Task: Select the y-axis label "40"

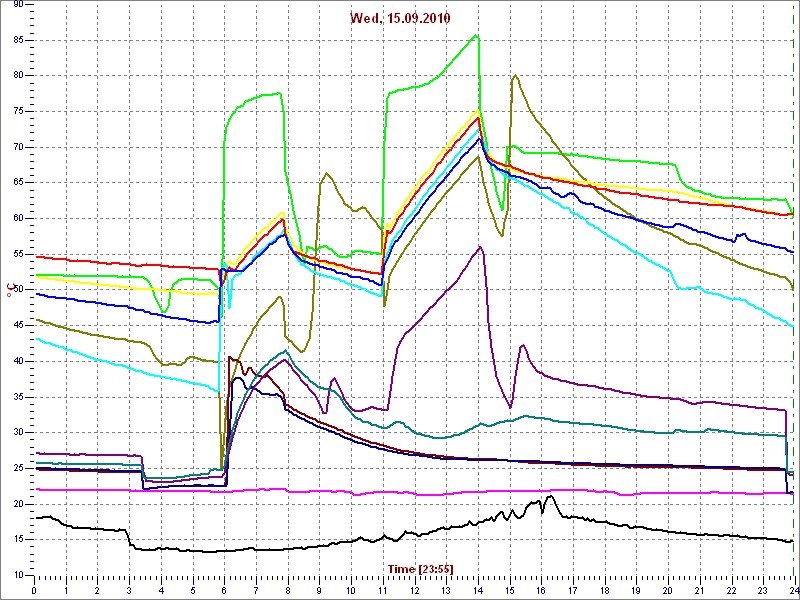Action: point(18,361)
